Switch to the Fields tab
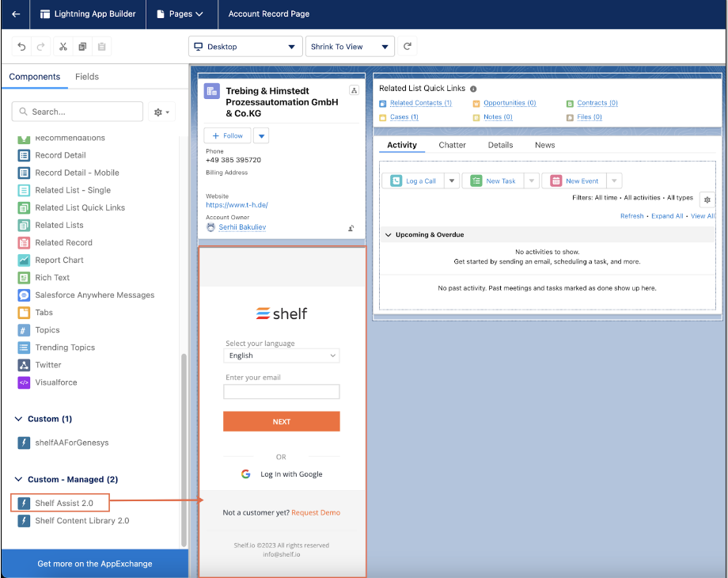728x578 pixels. tap(87, 77)
